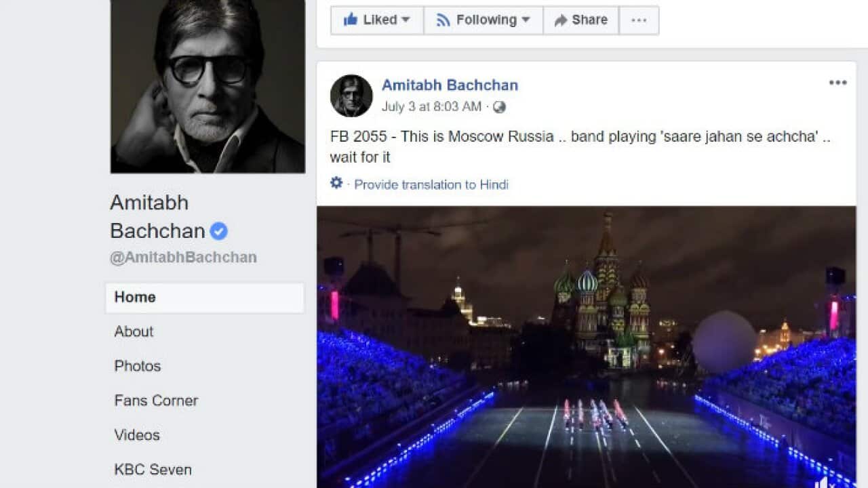Viewport: 868px width, 488px height.
Task: Go to the About section
Action: pyautogui.click(x=134, y=331)
